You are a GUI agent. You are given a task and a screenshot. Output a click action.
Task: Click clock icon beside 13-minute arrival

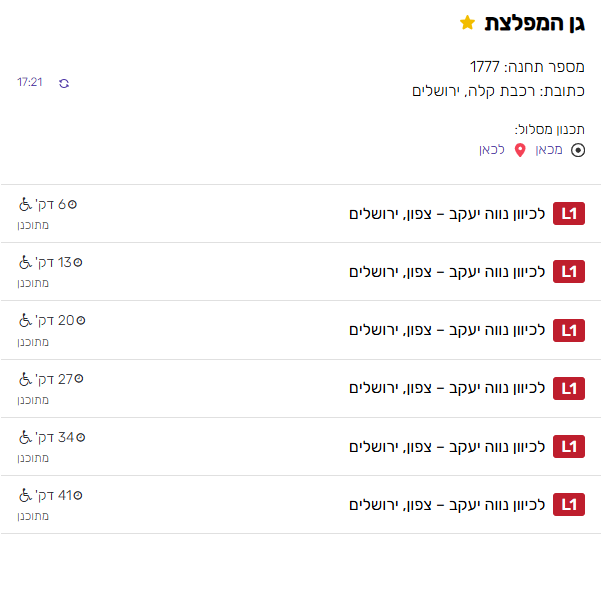(x=78, y=263)
